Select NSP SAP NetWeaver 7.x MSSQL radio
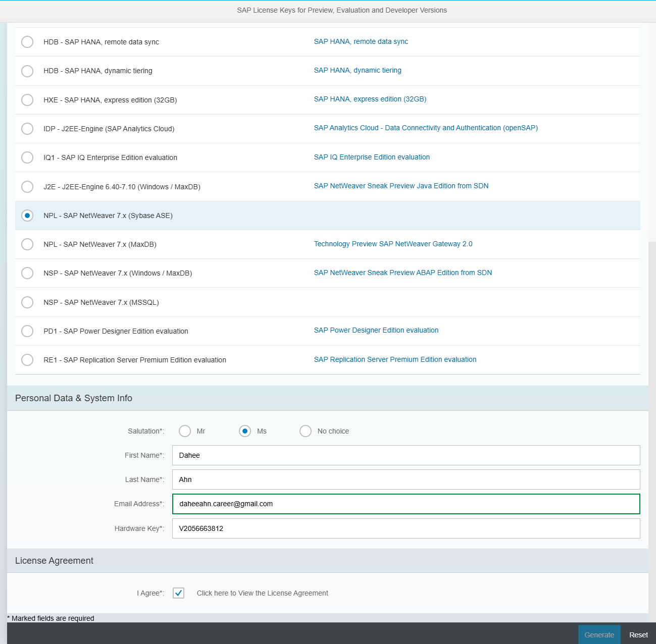Viewport: 656px width, 644px height. [27, 302]
